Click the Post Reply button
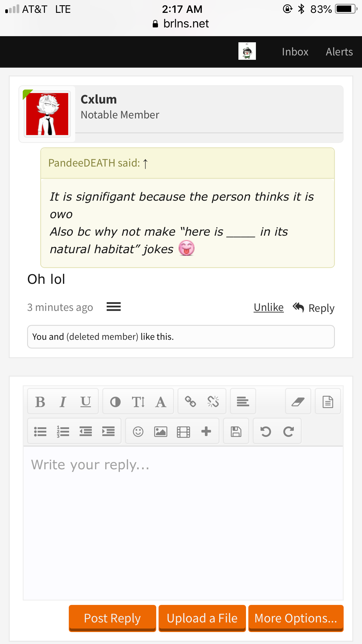This screenshot has width=362, height=644. click(113, 618)
